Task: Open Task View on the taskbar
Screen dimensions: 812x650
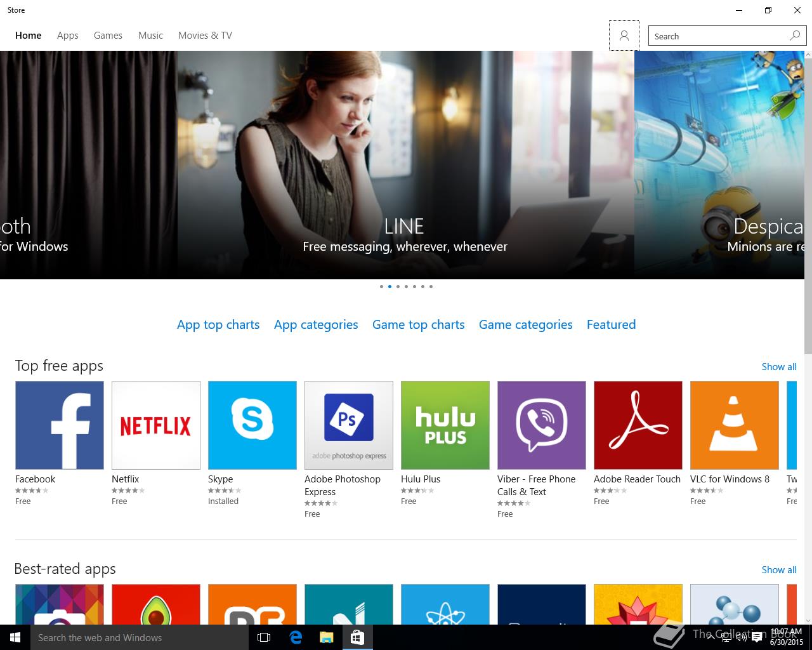Action: pos(264,637)
